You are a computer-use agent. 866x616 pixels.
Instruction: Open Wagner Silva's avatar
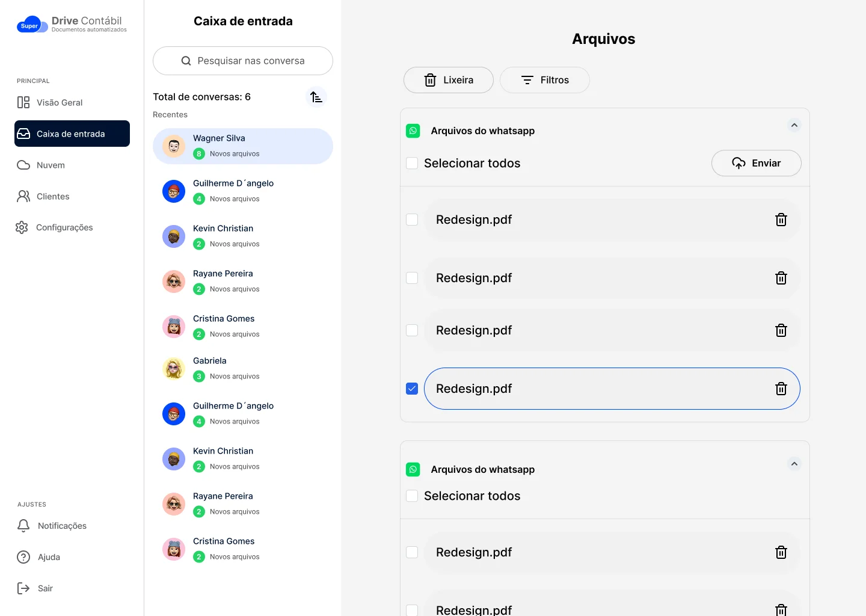pyautogui.click(x=174, y=146)
